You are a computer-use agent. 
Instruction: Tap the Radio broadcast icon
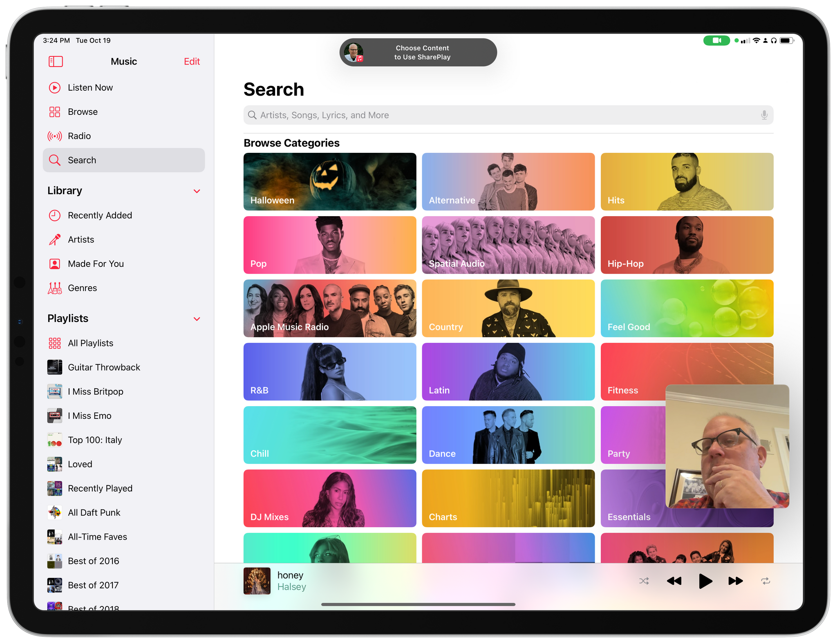pyautogui.click(x=55, y=136)
